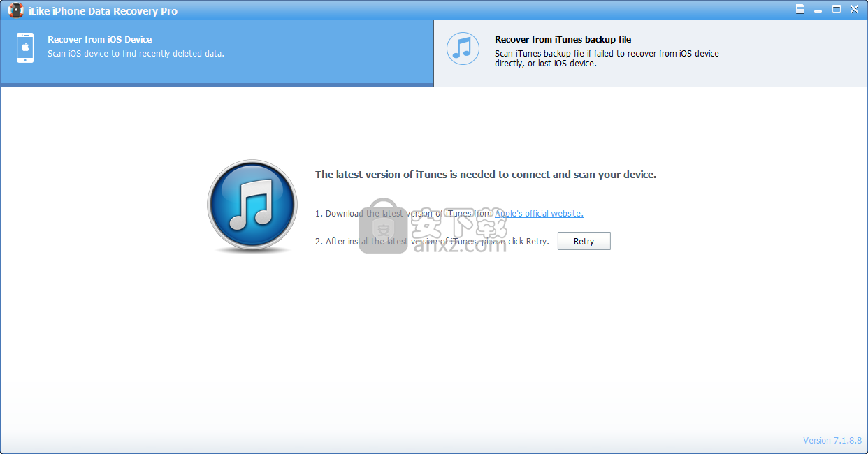The height and width of the screenshot is (454, 868).
Task: Click the Version 7.1.8.8 text
Action: click(x=832, y=440)
